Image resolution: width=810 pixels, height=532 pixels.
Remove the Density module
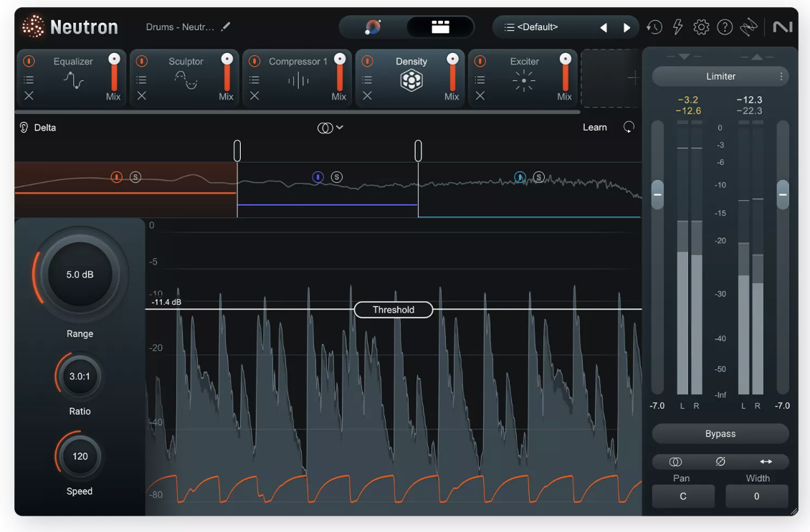tap(367, 95)
